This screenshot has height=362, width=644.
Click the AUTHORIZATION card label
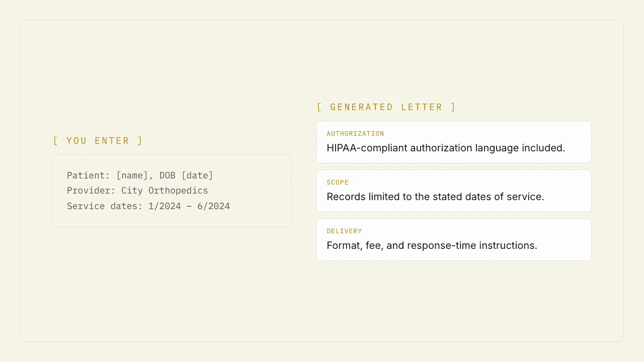pyautogui.click(x=355, y=134)
